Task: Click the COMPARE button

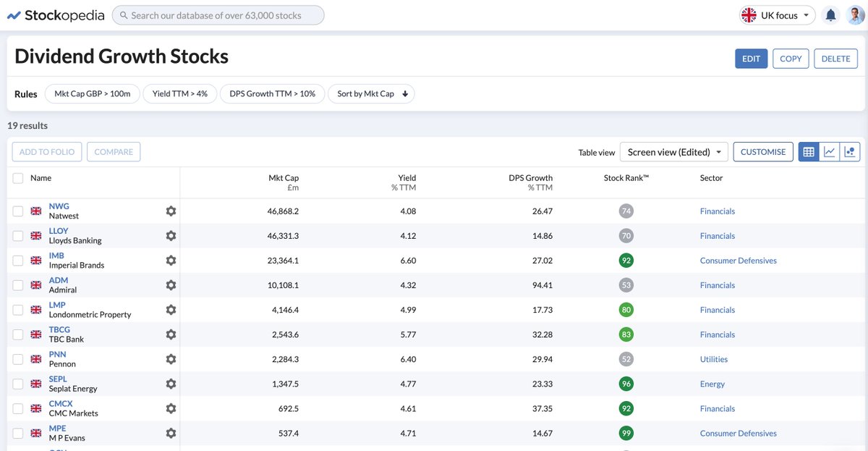Action: coord(114,152)
